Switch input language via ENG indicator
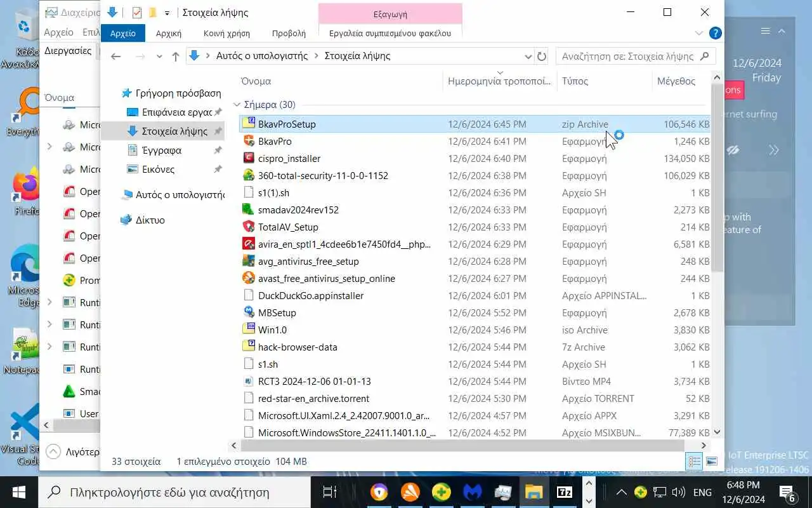This screenshot has width=812, height=508. [702, 492]
